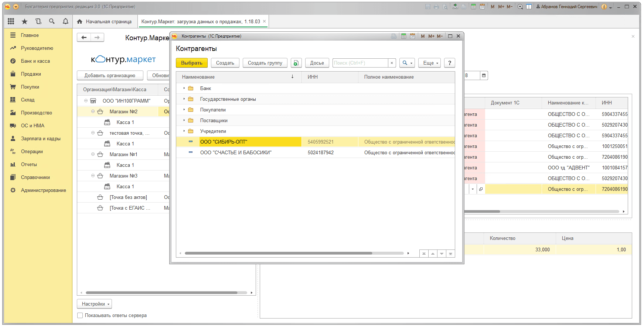This screenshot has height=327, width=644.
Task: Open Операции section
Action: click(x=32, y=152)
